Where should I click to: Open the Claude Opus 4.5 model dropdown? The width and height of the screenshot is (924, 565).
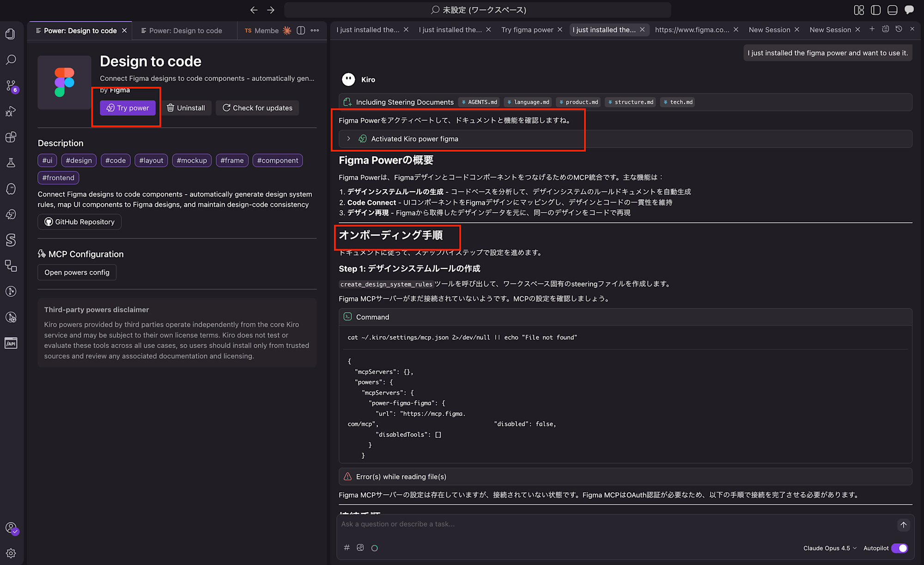coord(830,548)
